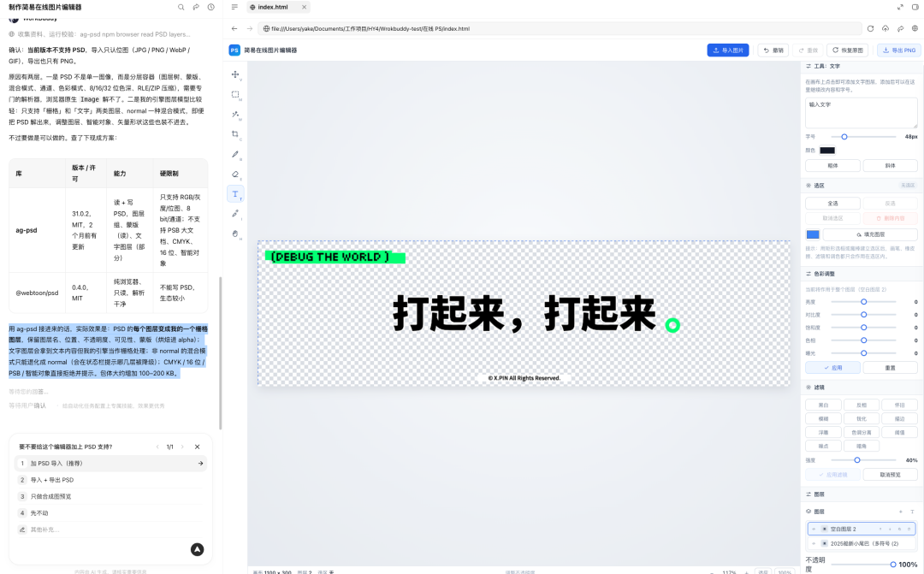924x574 pixels.
Task: Click expand fullscreen icon at top right
Action: click(900, 7)
